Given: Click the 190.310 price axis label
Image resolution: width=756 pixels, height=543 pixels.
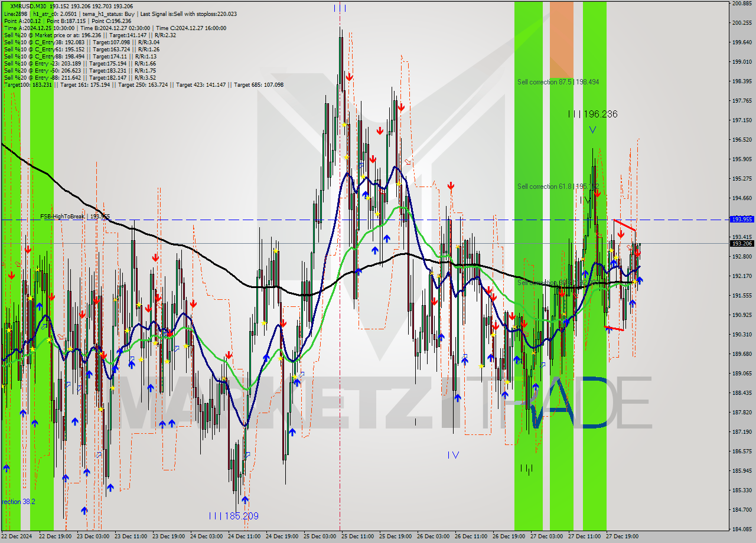Looking at the screenshot, I should (x=742, y=335).
